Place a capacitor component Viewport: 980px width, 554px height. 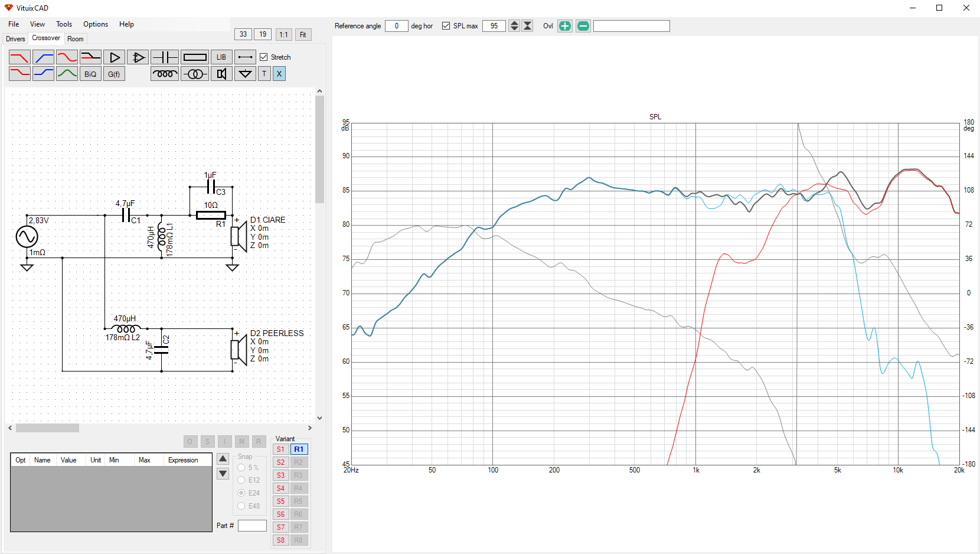pyautogui.click(x=165, y=57)
